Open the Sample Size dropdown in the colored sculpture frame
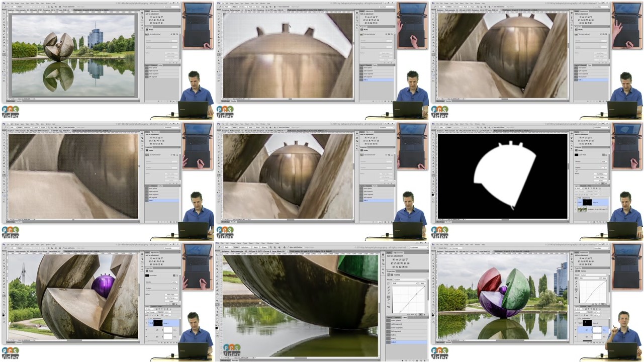The width and height of the screenshot is (644, 362). click(455, 248)
